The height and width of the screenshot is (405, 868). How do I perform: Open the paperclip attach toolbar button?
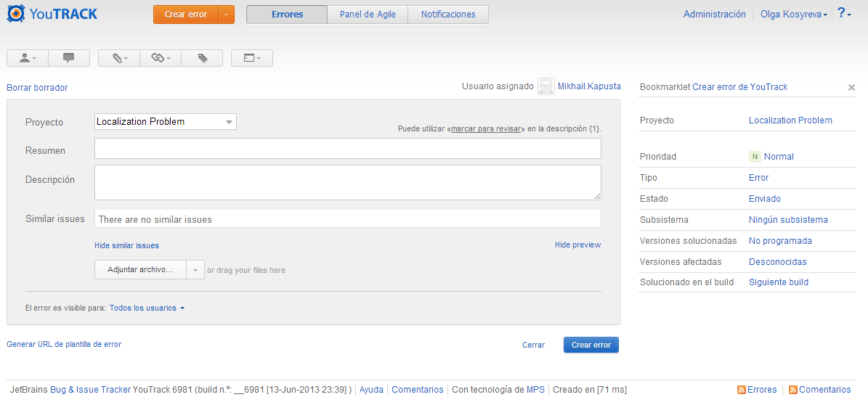click(x=119, y=58)
